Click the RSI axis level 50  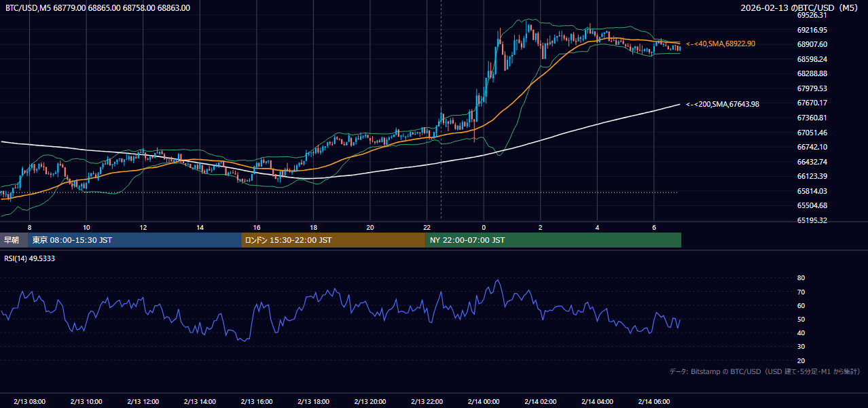coord(801,319)
